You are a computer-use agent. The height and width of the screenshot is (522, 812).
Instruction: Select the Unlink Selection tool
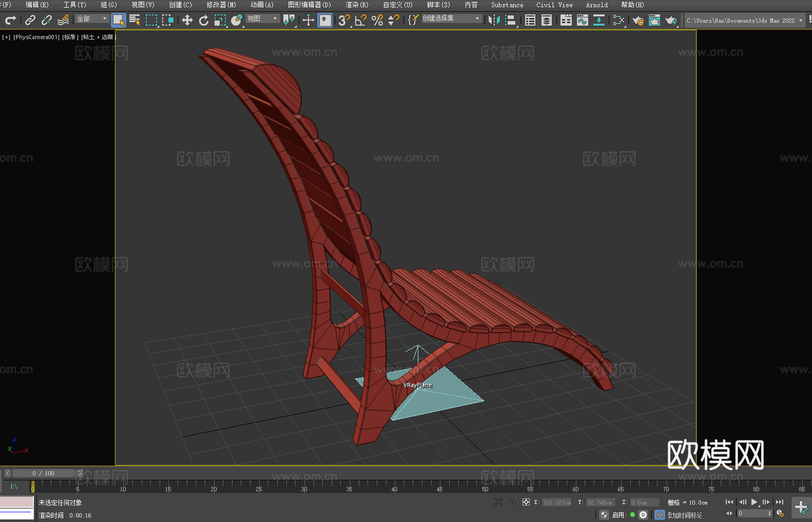47,21
